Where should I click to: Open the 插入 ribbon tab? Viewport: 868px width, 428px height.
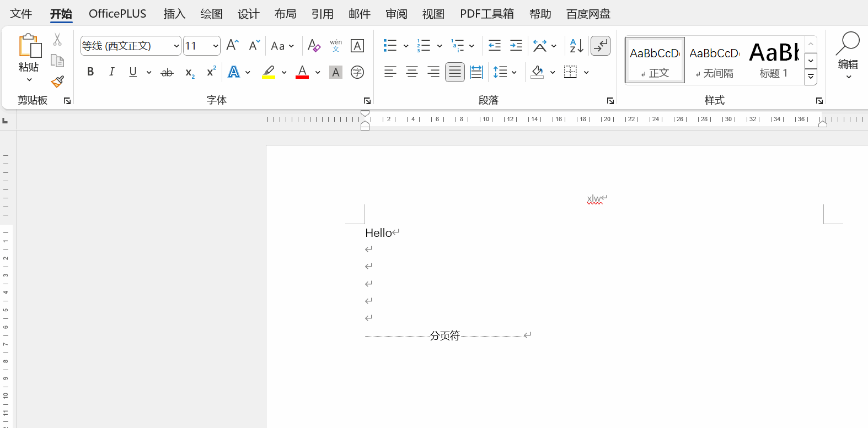click(x=174, y=14)
